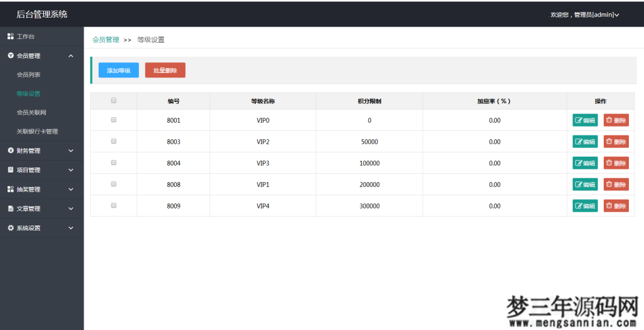Click the 财务管理 sidebar icon
The image size is (644, 330).
coord(10,151)
